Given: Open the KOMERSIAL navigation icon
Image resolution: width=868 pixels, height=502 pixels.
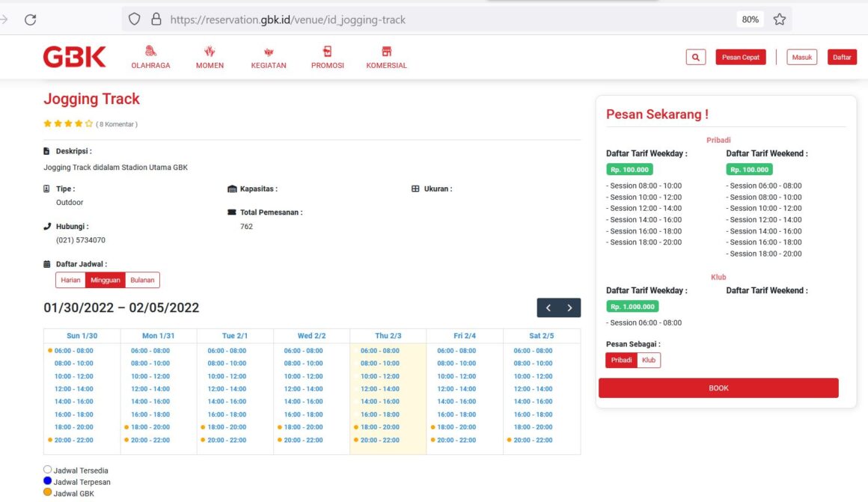Looking at the screenshot, I should (386, 51).
